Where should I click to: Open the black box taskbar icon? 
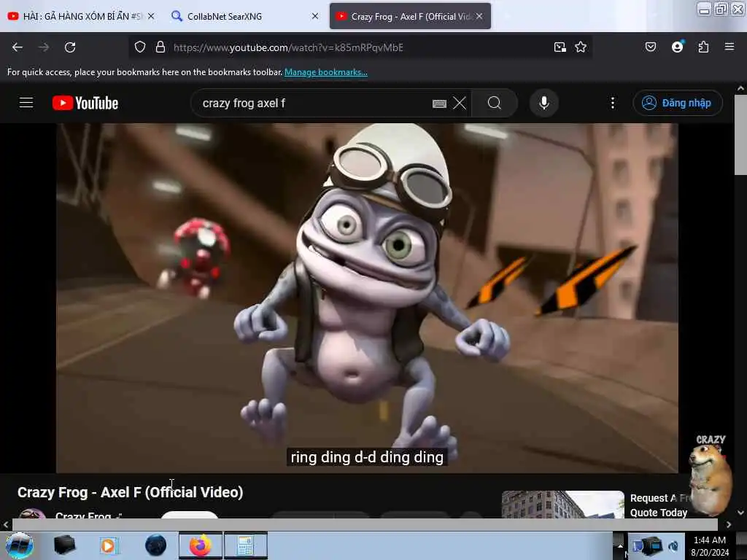64,545
